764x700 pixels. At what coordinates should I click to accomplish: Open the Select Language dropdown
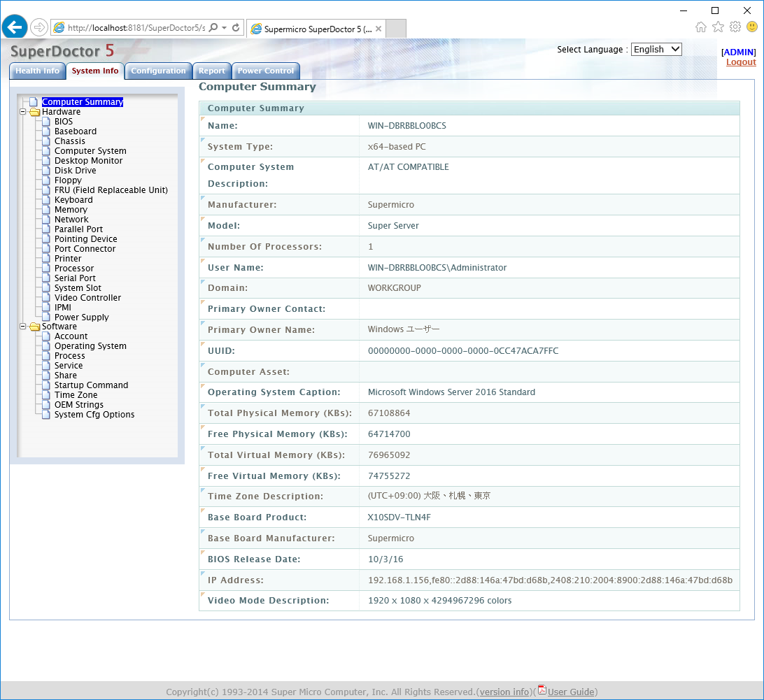(x=656, y=49)
